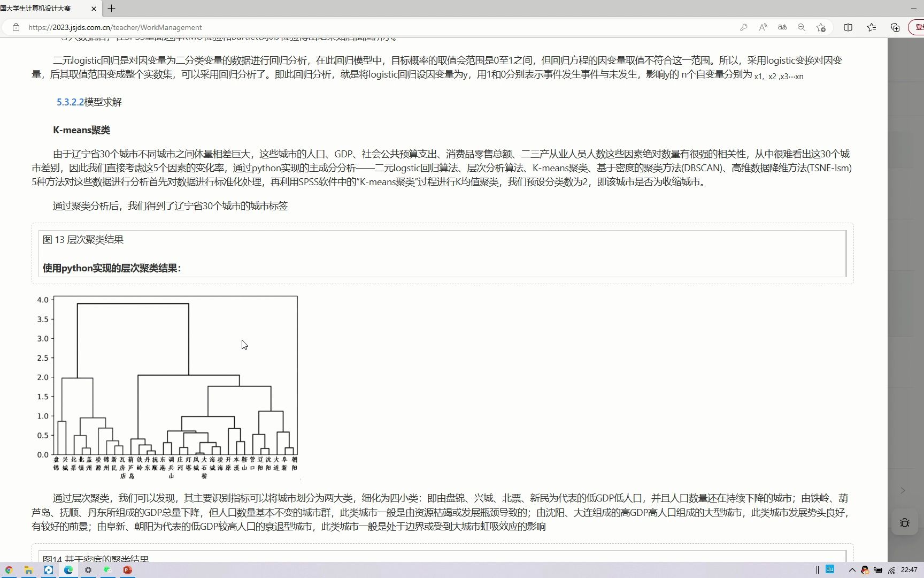Click the Baidu input method icon

[830, 569]
